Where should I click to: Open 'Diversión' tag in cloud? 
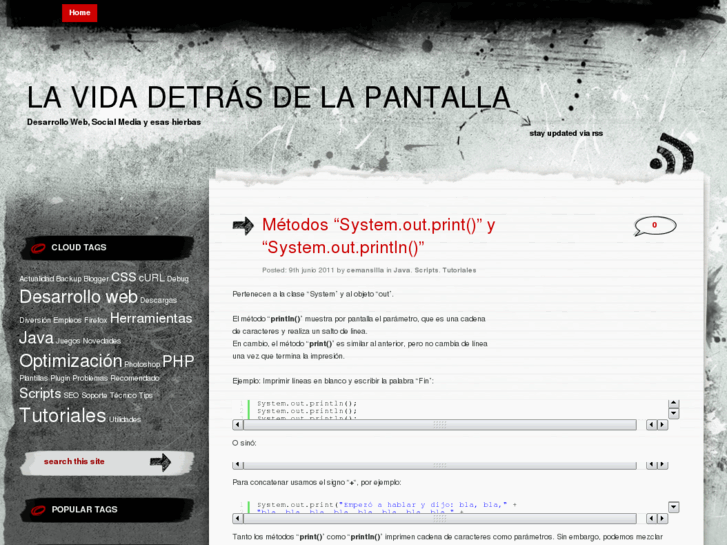(x=35, y=320)
